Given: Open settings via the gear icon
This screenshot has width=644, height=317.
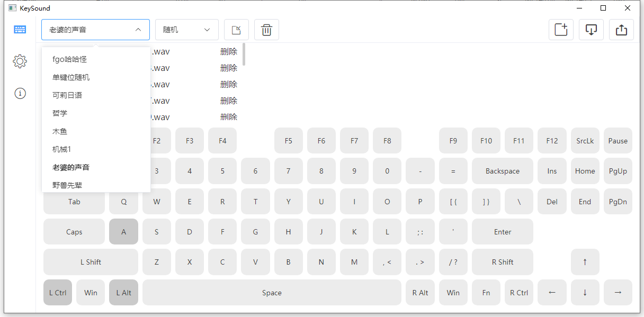Looking at the screenshot, I should click(20, 61).
